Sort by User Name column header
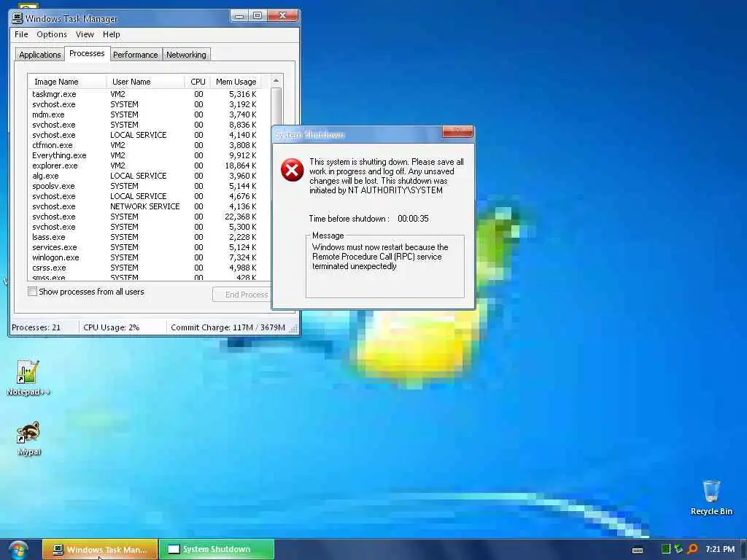747x560 pixels. [145, 82]
